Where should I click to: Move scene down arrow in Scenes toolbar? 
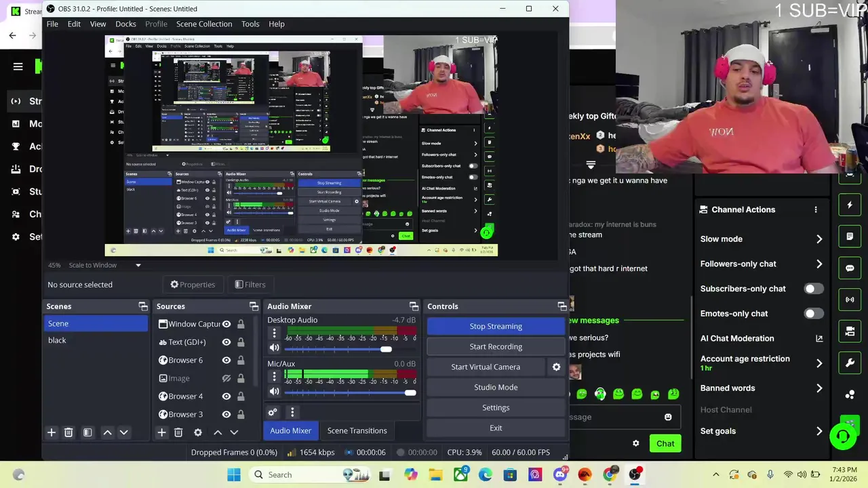pyautogui.click(x=123, y=432)
